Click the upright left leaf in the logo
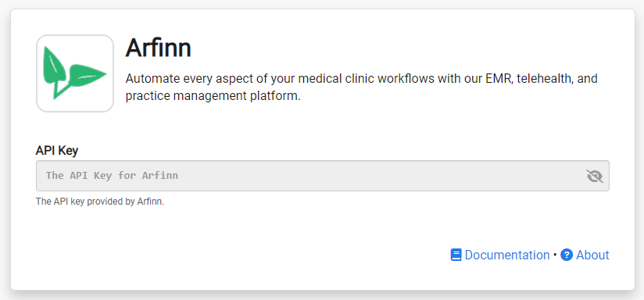 click(54, 66)
